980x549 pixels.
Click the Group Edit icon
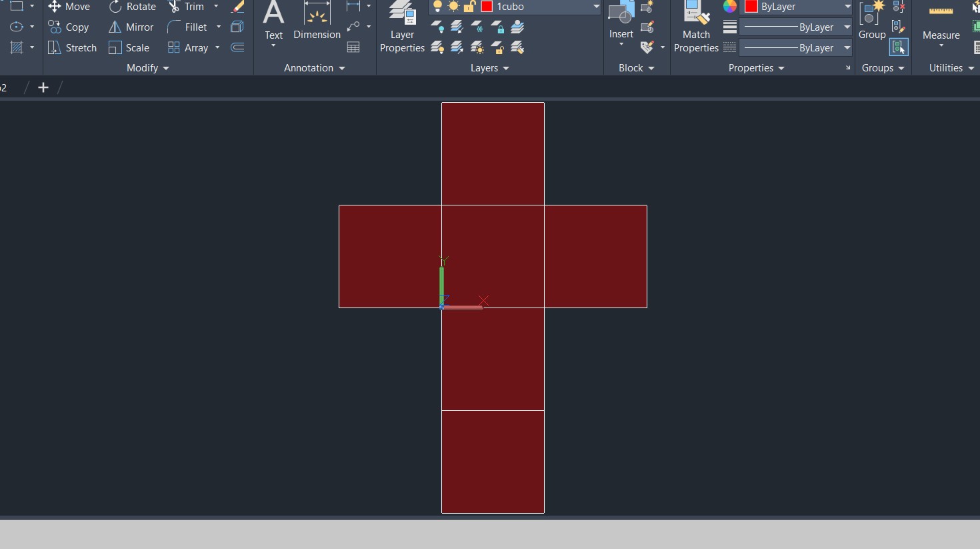[x=899, y=27]
